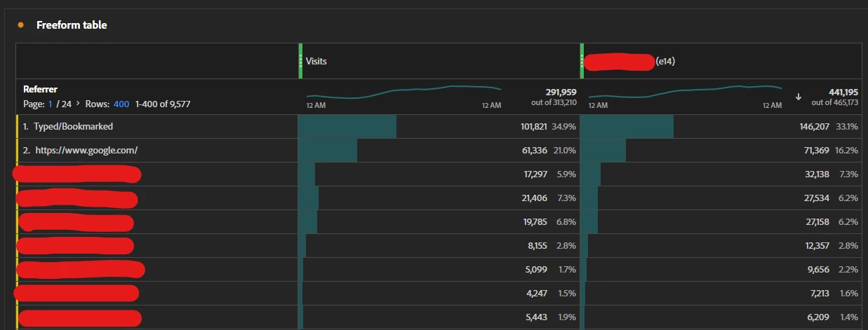The image size is (868, 330).
Task: Select the Visits cell showing 8,155
Action: [x=439, y=246]
